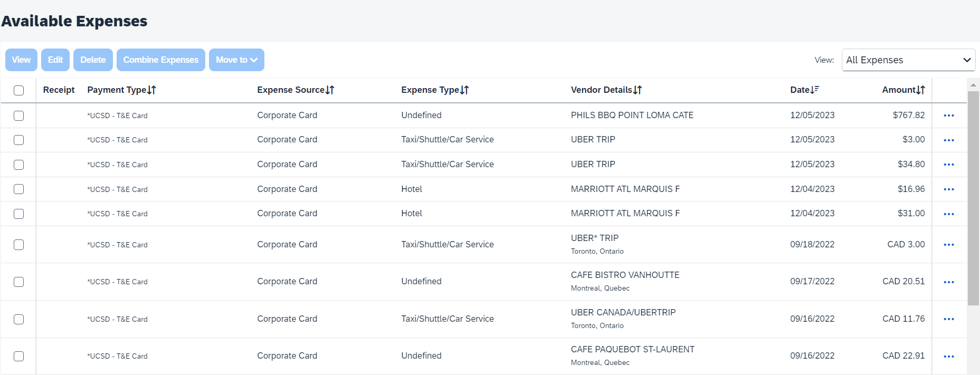The width and height of the screenshot is (980, 375).
Task: Sort by Date using sort icon
Action: click(x=815, y=90)
